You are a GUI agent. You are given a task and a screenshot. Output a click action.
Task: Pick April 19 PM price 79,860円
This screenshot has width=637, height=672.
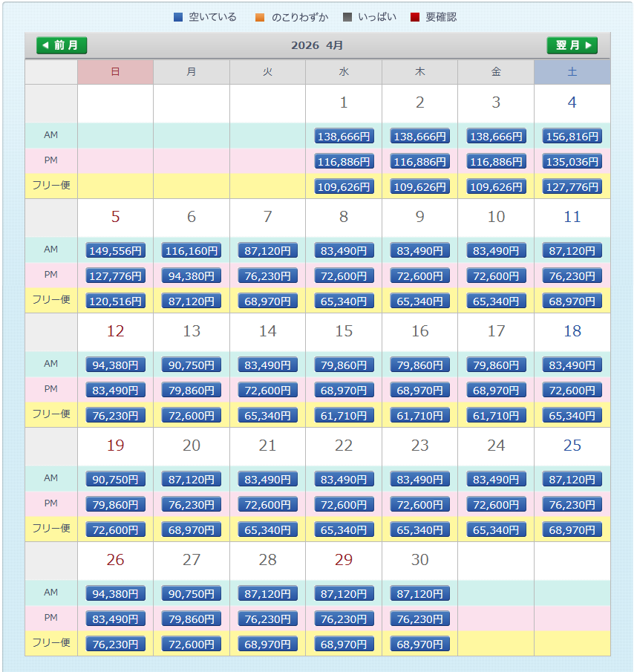(116, 504)
